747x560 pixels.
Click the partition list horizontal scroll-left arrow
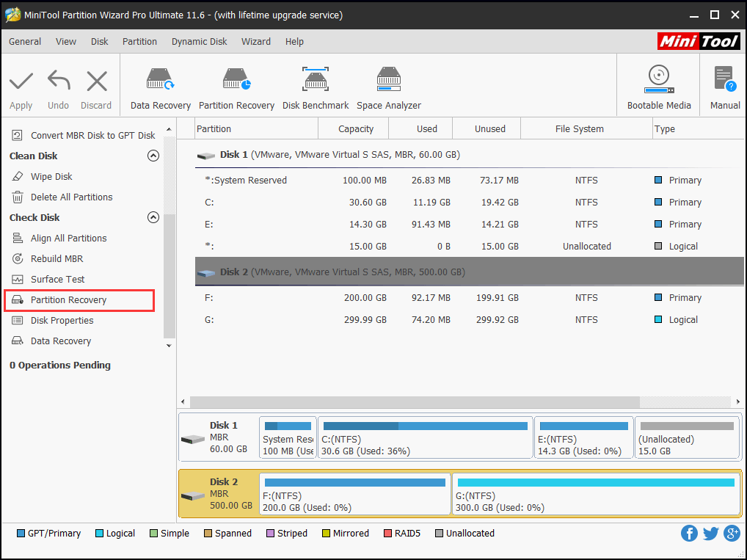pyautogui.click(x=183, y=401)
